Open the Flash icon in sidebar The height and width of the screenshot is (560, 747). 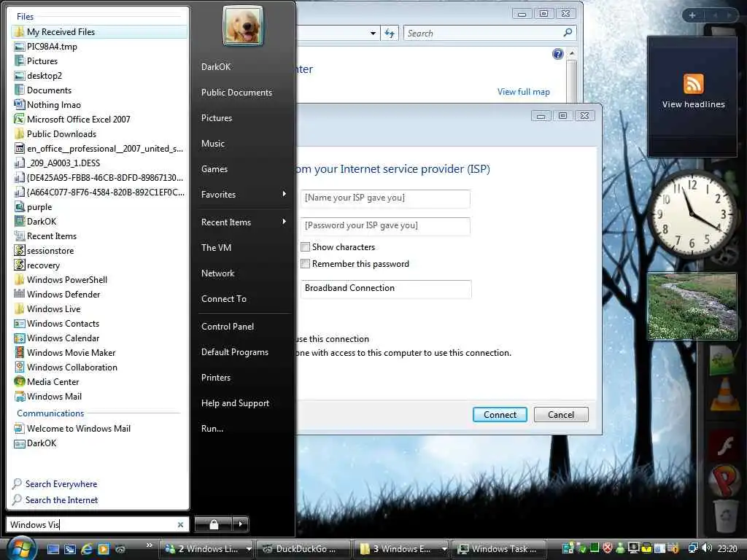[724, 446]
